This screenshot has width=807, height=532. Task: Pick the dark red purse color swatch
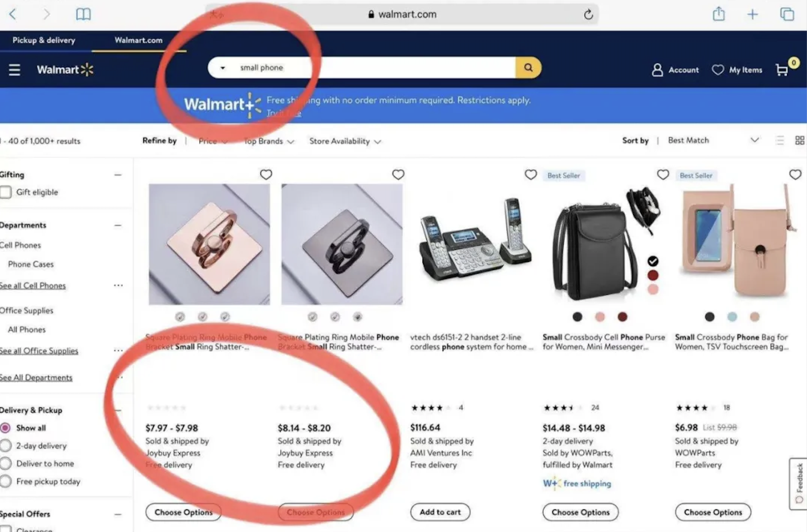(x=622, y=317)
